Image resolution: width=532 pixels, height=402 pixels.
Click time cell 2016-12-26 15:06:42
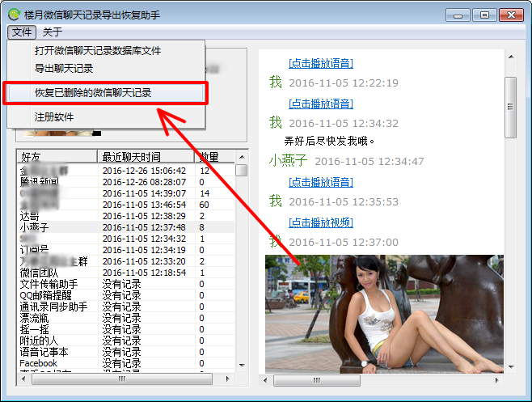pyautogui.click(x=145, y=171)
